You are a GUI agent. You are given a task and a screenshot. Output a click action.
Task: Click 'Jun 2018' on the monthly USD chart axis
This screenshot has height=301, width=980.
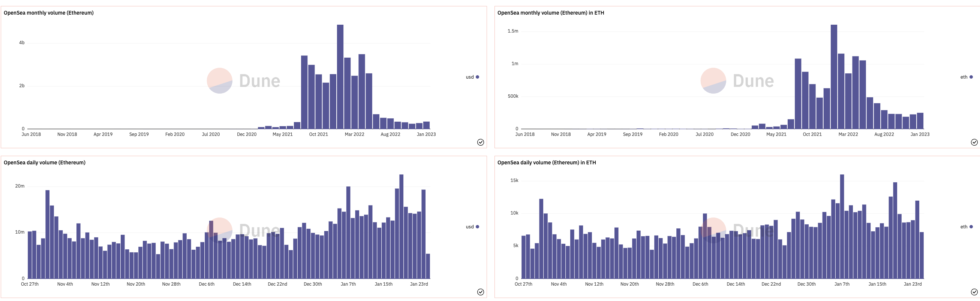[31, 134]
